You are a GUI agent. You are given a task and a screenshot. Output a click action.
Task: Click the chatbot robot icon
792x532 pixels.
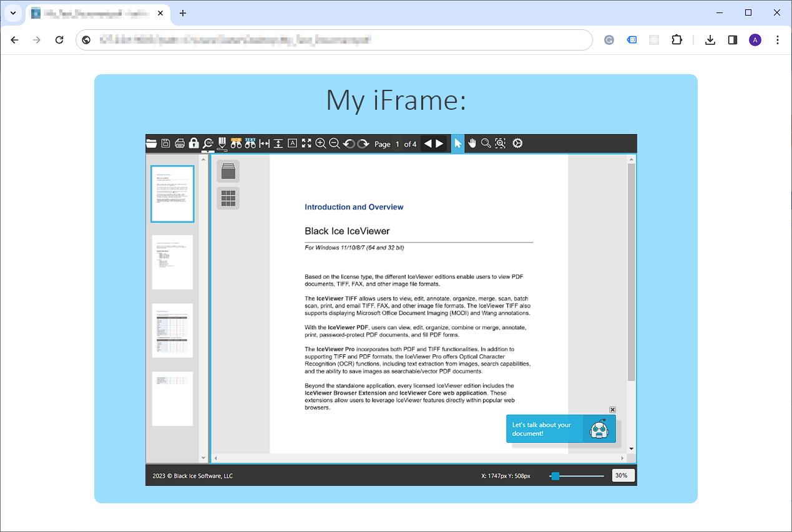pyautogui.click(x=599, y=429)
